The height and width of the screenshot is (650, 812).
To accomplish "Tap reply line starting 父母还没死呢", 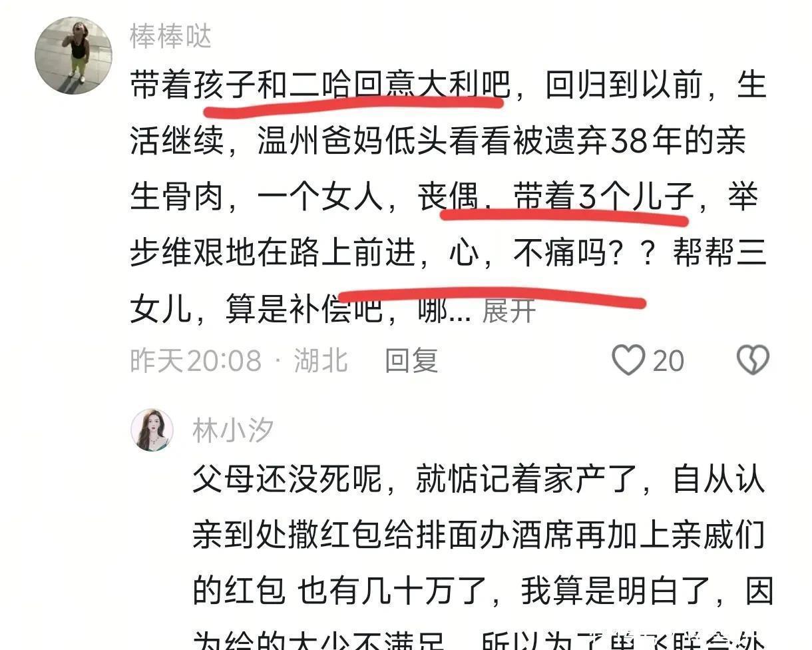I will click(x=479, y=479).
